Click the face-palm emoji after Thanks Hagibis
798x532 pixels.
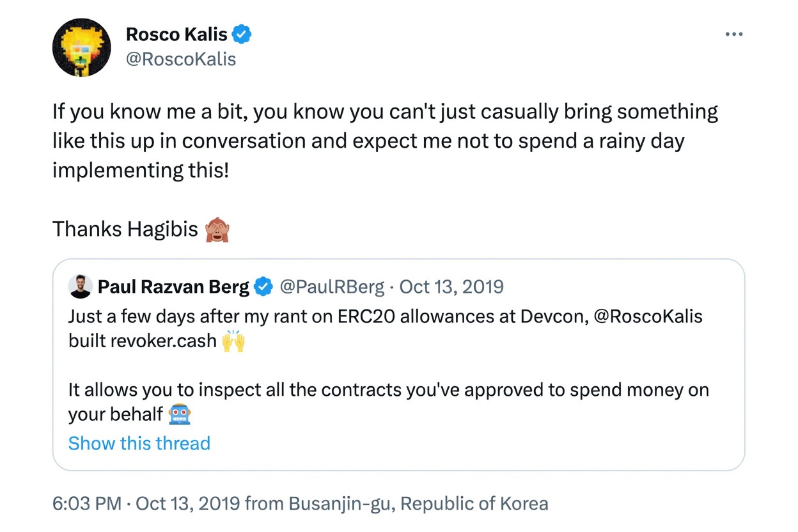pos(217,228)
